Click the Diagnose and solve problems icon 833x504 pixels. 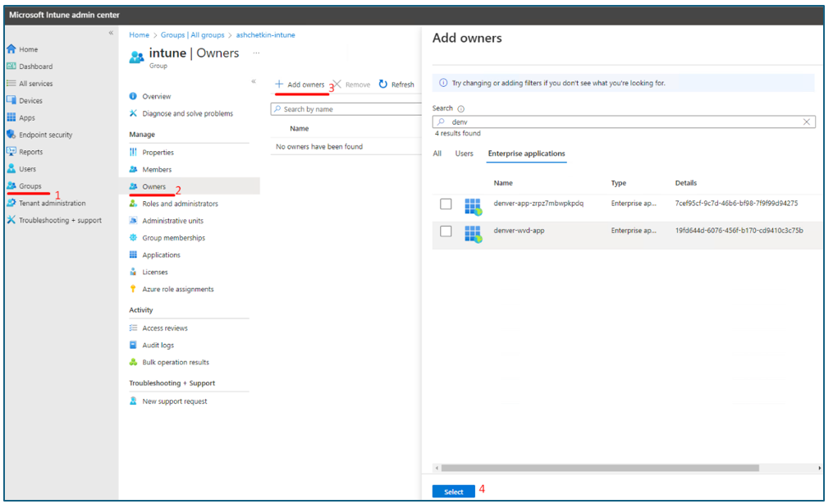point(133,113)
